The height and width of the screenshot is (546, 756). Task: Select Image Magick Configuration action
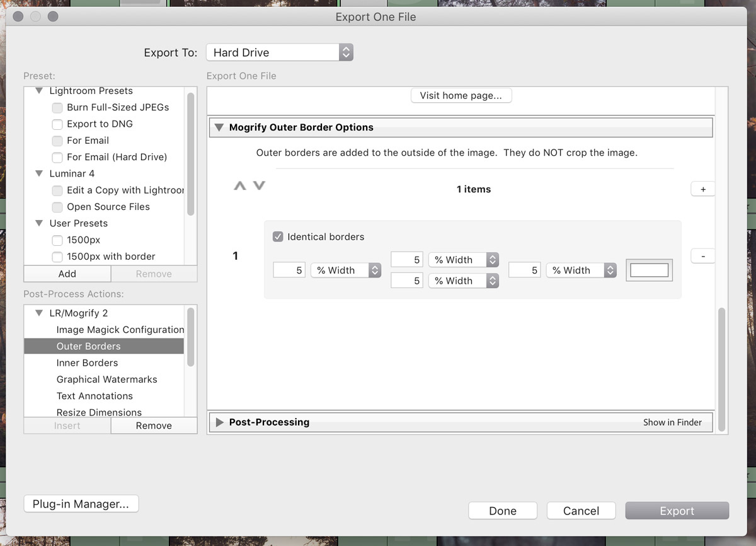(104, 330)
